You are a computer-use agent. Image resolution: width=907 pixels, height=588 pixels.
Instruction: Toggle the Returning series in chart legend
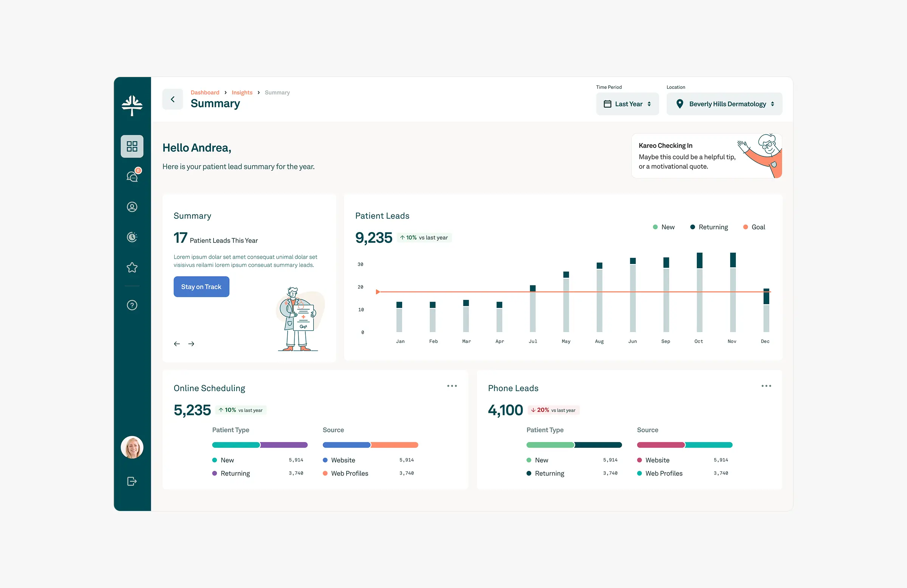[x=709, y=227]
